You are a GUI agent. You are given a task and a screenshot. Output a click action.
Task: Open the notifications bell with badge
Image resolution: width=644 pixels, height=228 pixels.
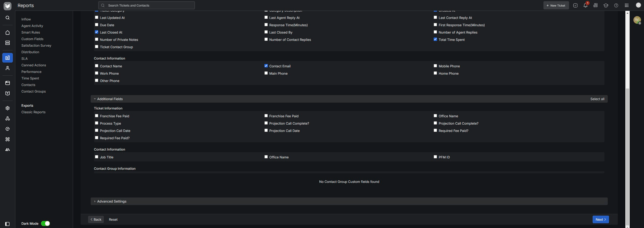(585, 5)
